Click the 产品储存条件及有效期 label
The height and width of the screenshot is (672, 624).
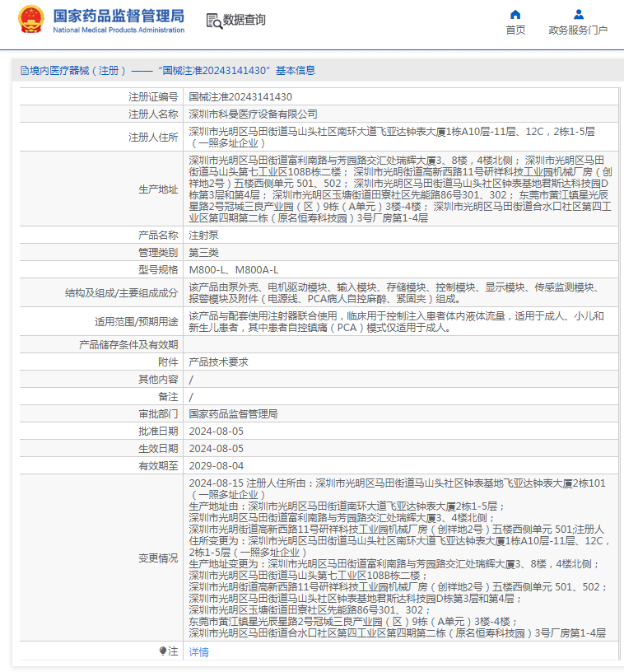point(128,344)
